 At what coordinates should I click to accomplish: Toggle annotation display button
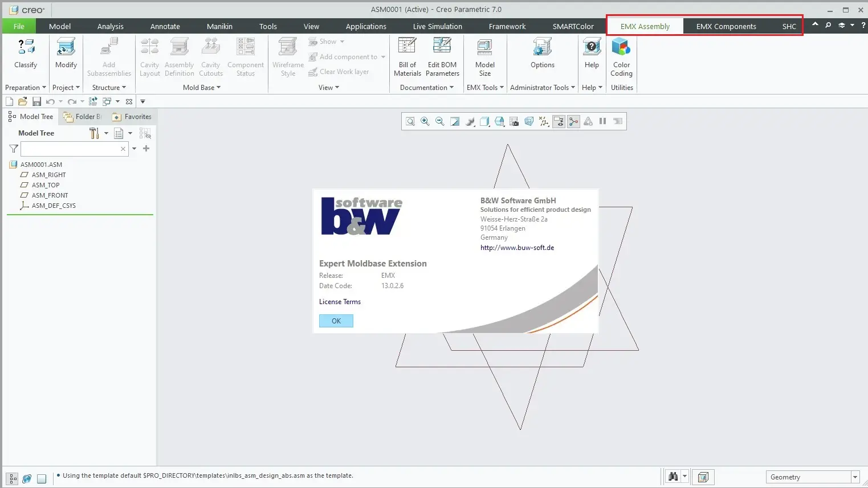coord(559,121)
